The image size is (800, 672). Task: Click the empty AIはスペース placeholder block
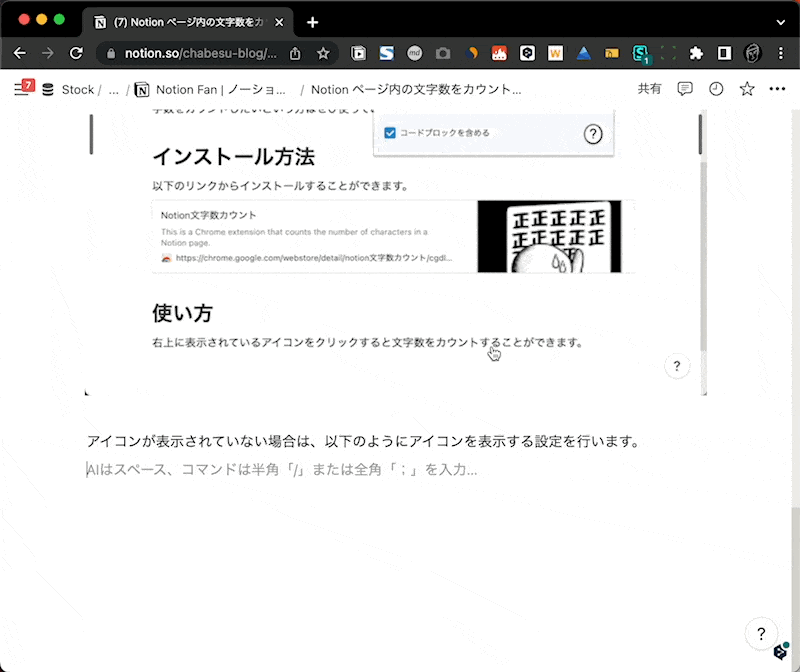(282, 469)
